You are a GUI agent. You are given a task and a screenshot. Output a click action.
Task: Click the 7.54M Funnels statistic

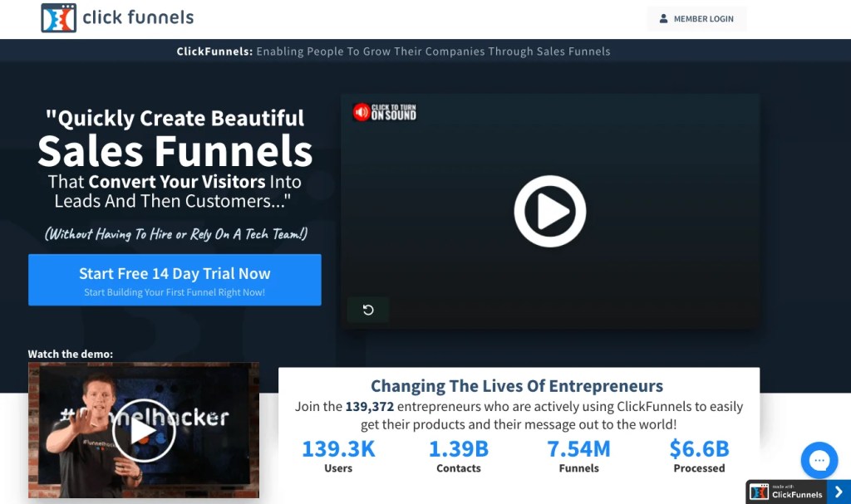578,457
